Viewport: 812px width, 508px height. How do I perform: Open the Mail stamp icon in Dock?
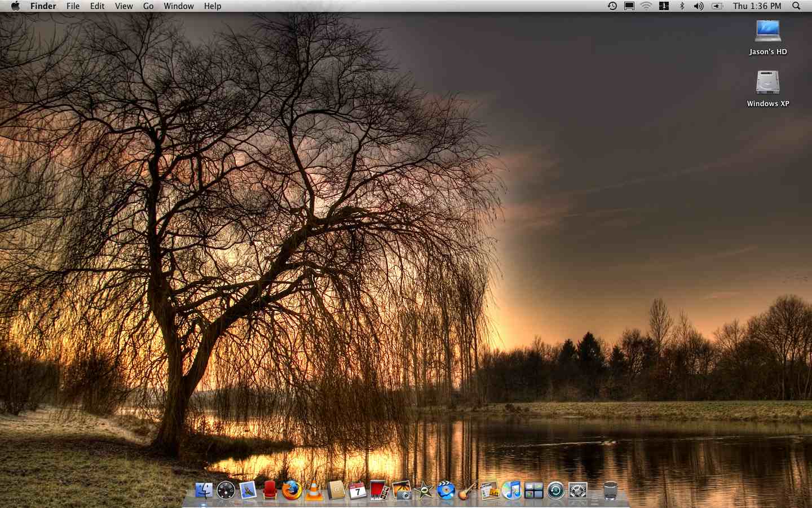[248, 491]
